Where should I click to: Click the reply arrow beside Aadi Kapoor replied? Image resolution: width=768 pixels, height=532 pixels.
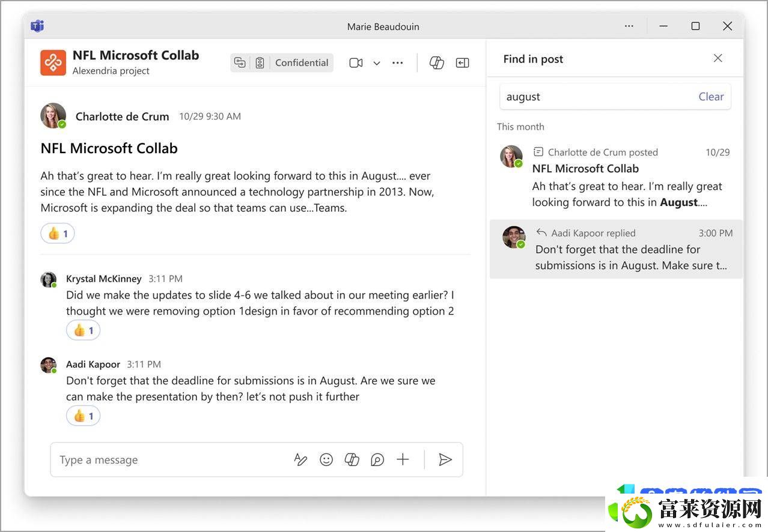click(x=541, y=233)
